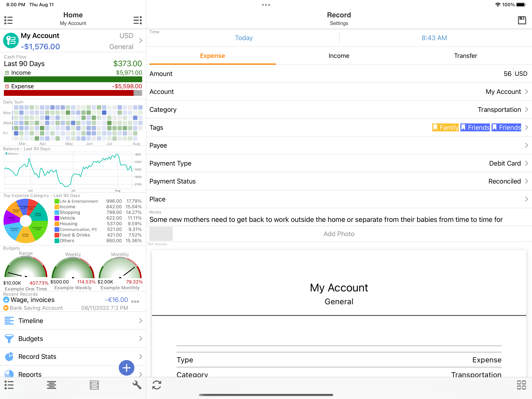Toggle the Expense help checkbox icon

point(7,86)
